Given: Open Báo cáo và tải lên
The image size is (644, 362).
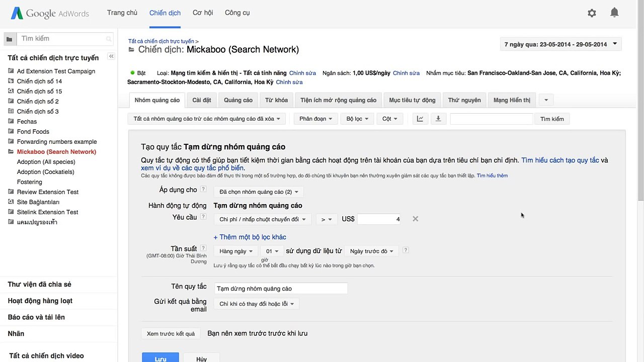Looking at the screenshot, I should [36, 317].
